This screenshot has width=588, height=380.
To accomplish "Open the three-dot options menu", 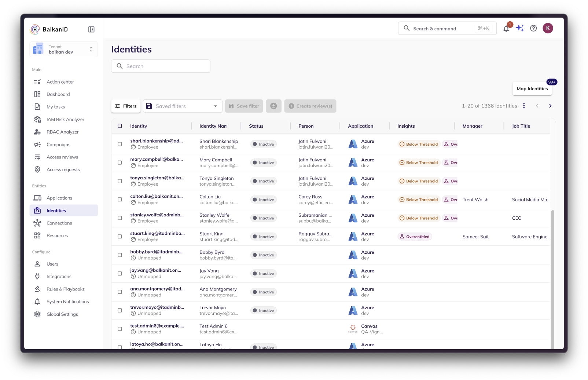I will [x=524, y=106].
